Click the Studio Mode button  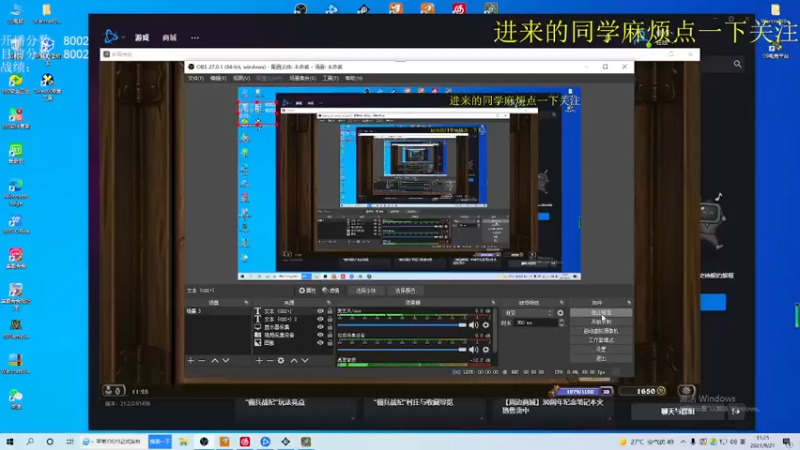pyautogui.click(x=601, y=340)
